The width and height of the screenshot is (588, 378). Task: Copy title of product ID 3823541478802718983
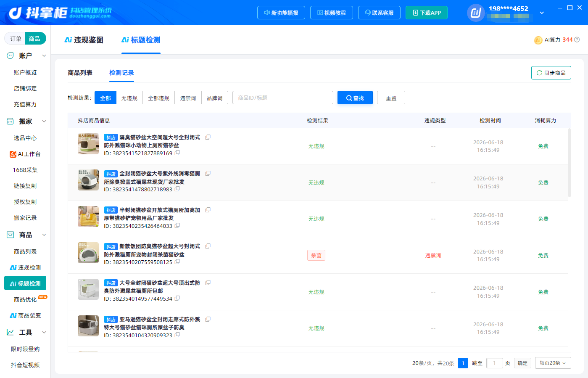point(208,173)
